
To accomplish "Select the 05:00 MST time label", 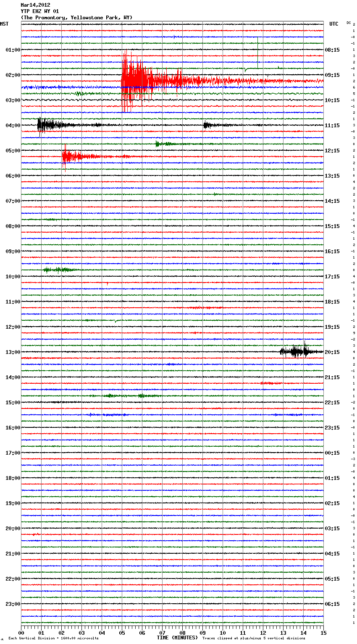I will [13, 151].
